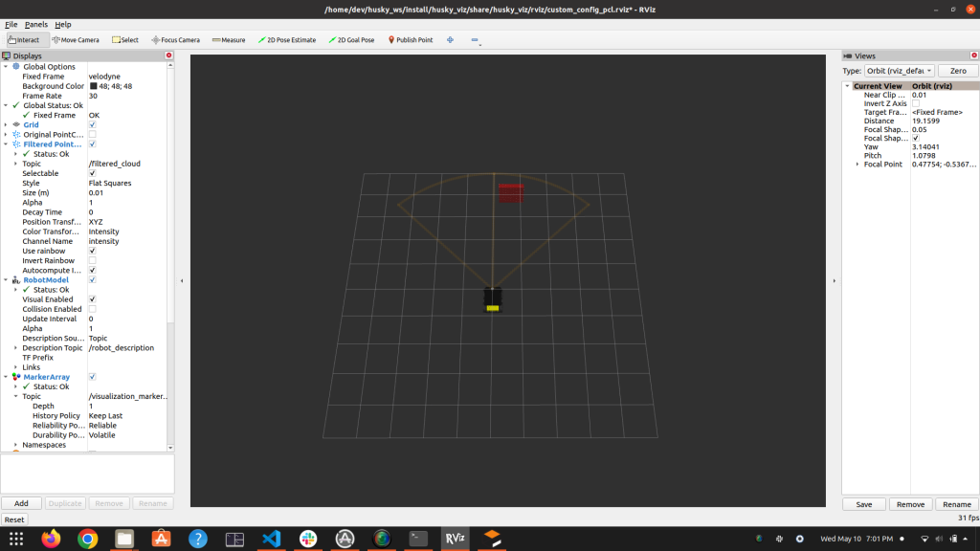The width and height of the screenshot is (980, 551).
Task: Activate the Measure tool
Action: [229, 40]
